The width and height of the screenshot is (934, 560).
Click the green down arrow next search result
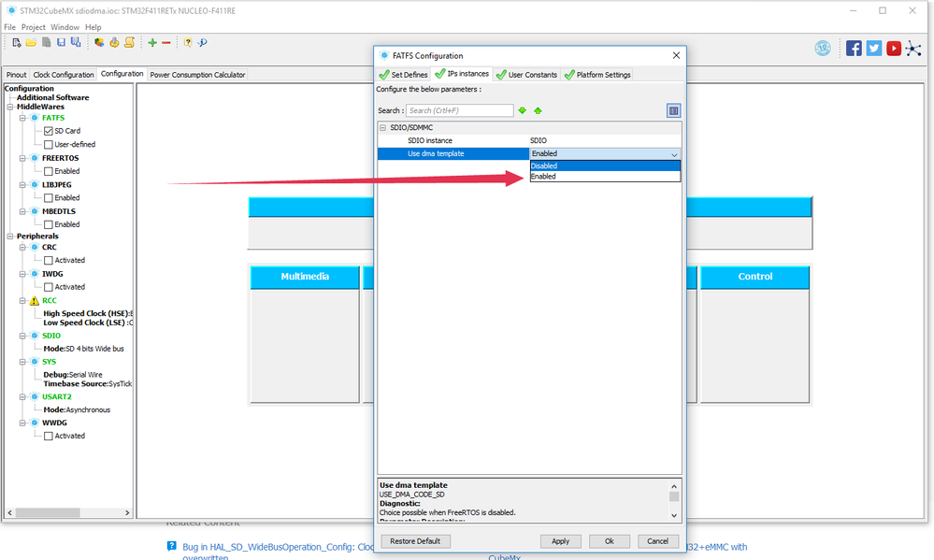pyautogui.click(x=523, y=111)
